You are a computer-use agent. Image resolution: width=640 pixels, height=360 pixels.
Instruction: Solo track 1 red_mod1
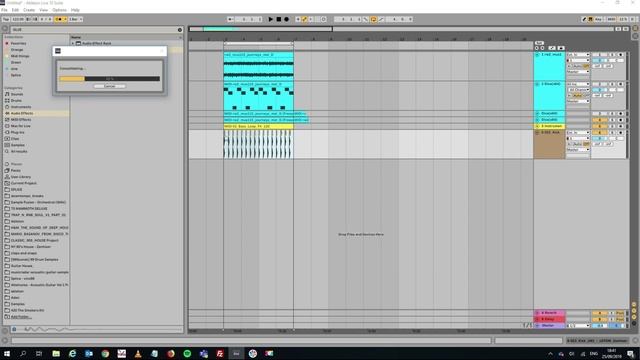click(x=612, y=55)
